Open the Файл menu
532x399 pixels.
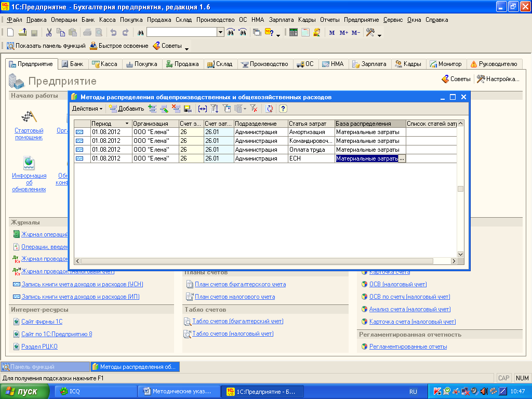coord(14,20)
